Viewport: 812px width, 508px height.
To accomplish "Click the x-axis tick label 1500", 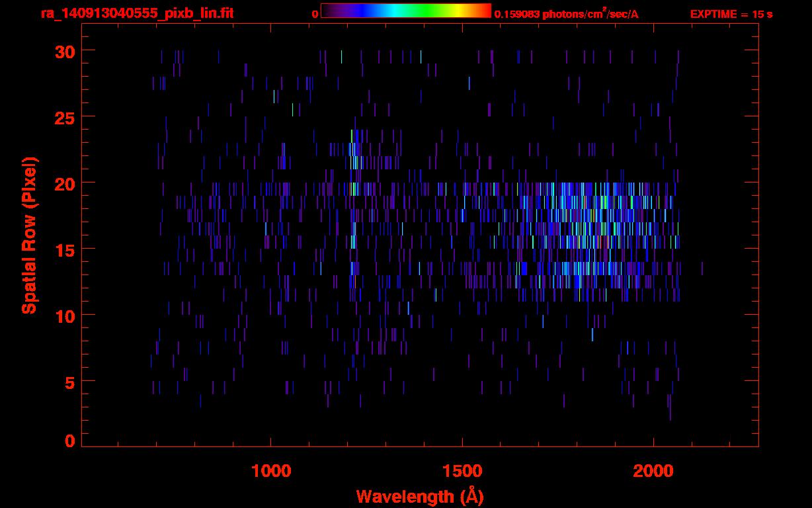I will pyautogui.click(x=462, y=471).
